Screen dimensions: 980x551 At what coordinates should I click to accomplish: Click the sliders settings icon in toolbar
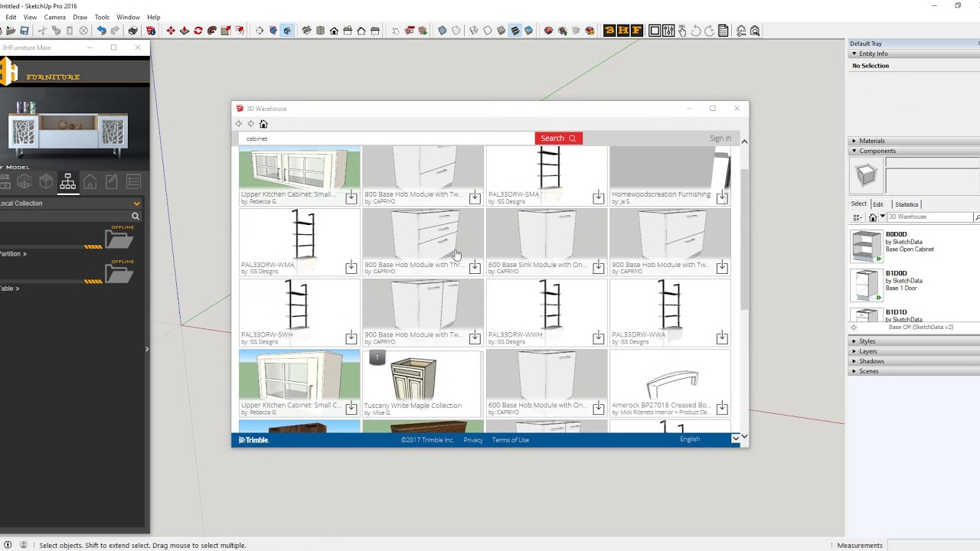pos(668,31)
